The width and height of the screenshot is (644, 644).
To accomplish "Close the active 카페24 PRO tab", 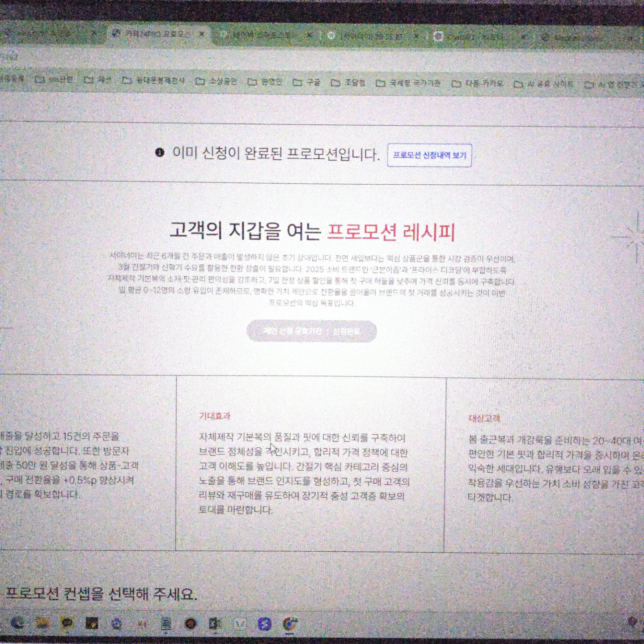I will point(202,34).
